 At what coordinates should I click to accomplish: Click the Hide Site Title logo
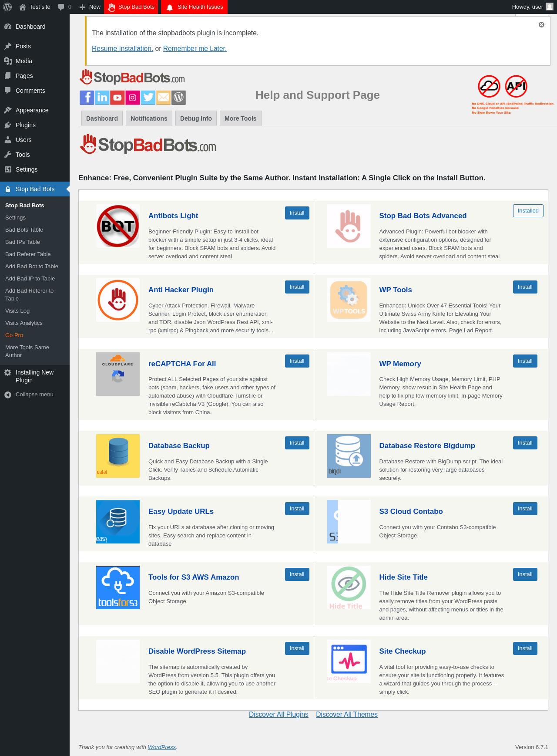pyautogui.click(x=349, y=587)
